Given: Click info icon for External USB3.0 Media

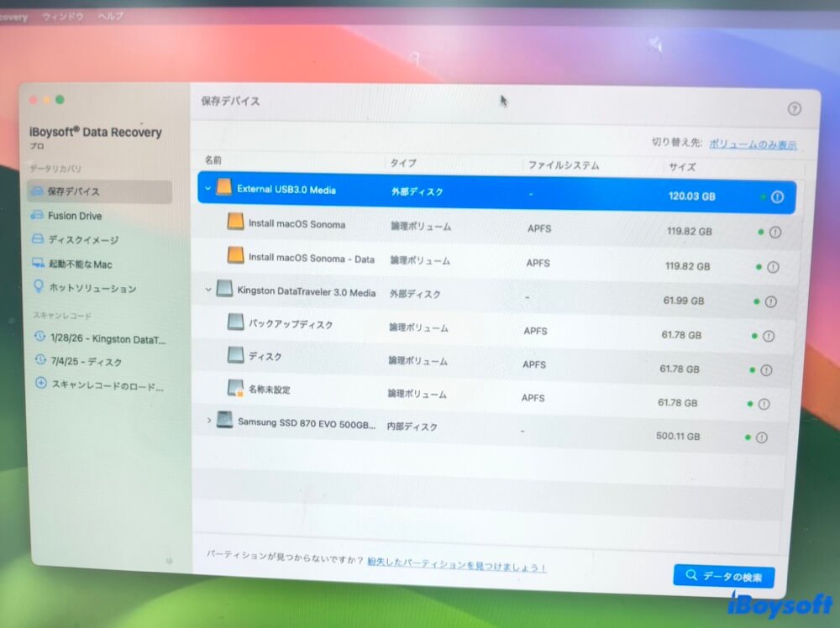Looking at the screenshot, I should 777,197.
